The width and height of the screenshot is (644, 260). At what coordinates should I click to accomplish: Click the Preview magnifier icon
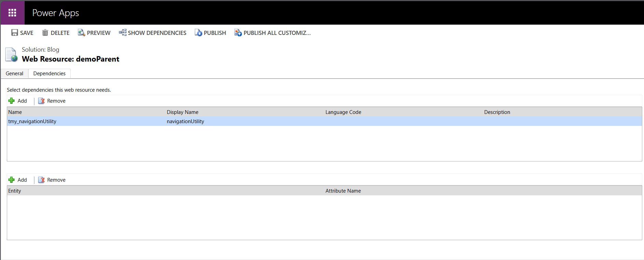pyautogui.click(x=81, y=32)
